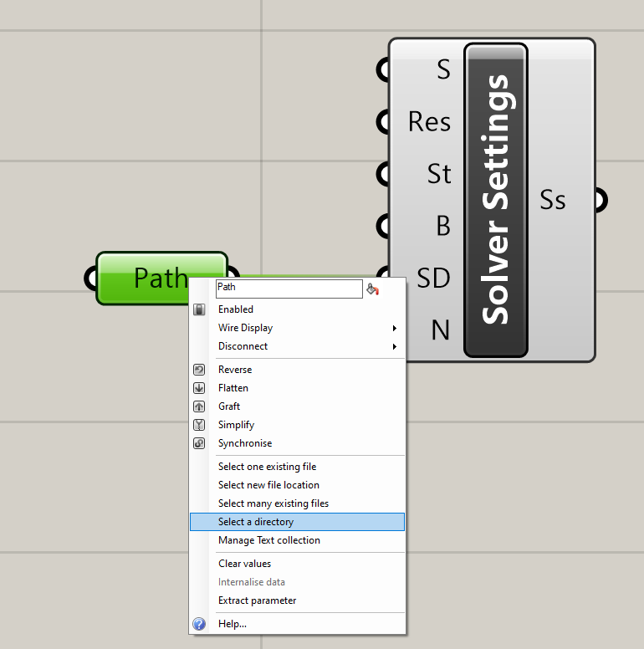This screenshot has height=649, width=644.
Task: Click the Synchronise icon
Action: click(x=199, y=443)
